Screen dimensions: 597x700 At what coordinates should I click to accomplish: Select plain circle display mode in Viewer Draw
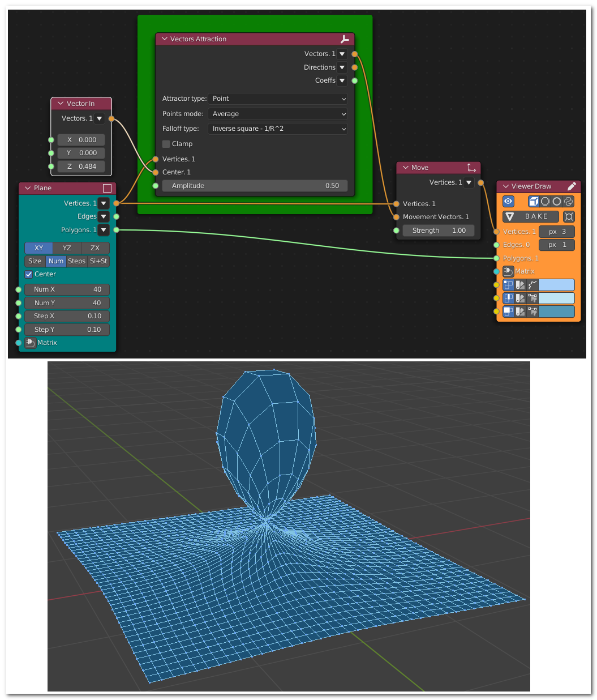pyautogui.click(x=557, y=201)
